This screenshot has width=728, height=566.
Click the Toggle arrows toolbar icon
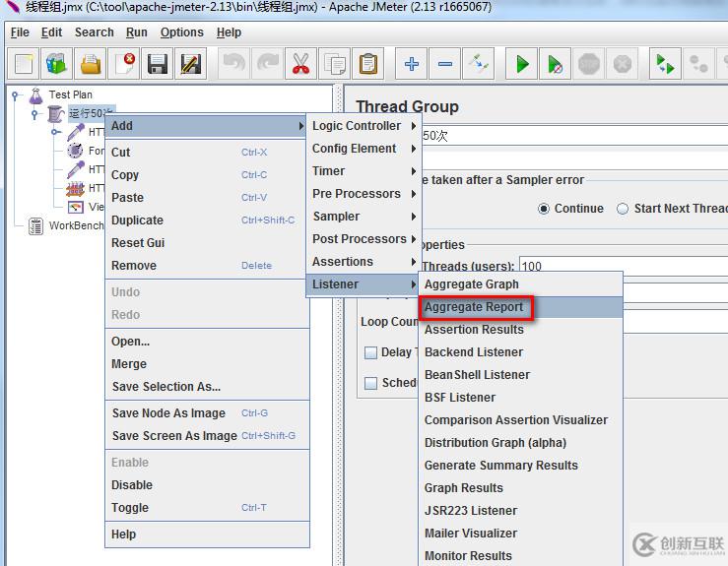click(478, 64)
